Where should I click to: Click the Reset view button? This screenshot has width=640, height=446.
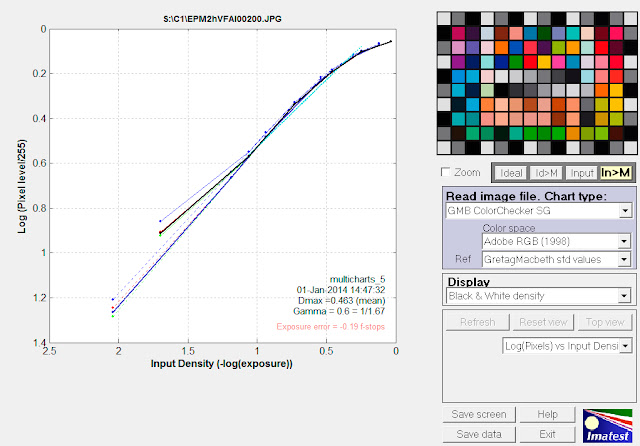click(543, 322)
